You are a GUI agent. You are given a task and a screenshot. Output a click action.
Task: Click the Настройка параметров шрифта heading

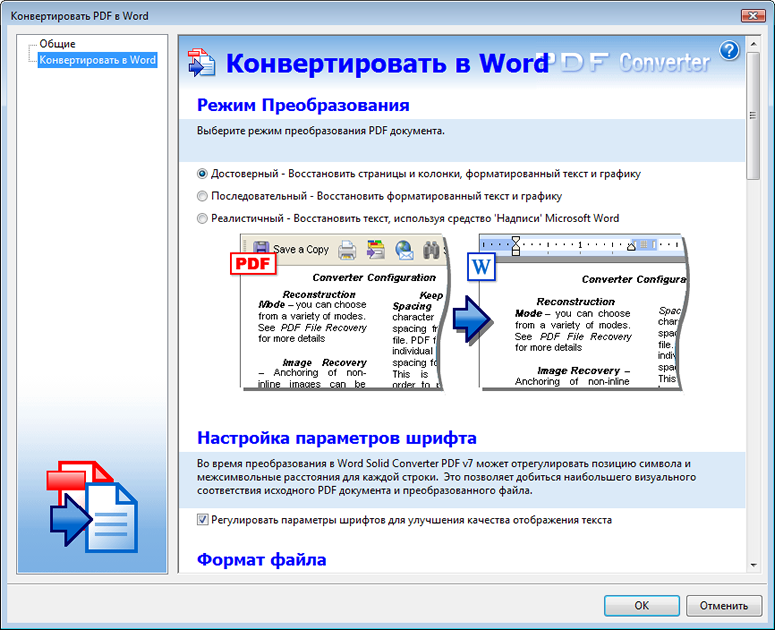337,438
